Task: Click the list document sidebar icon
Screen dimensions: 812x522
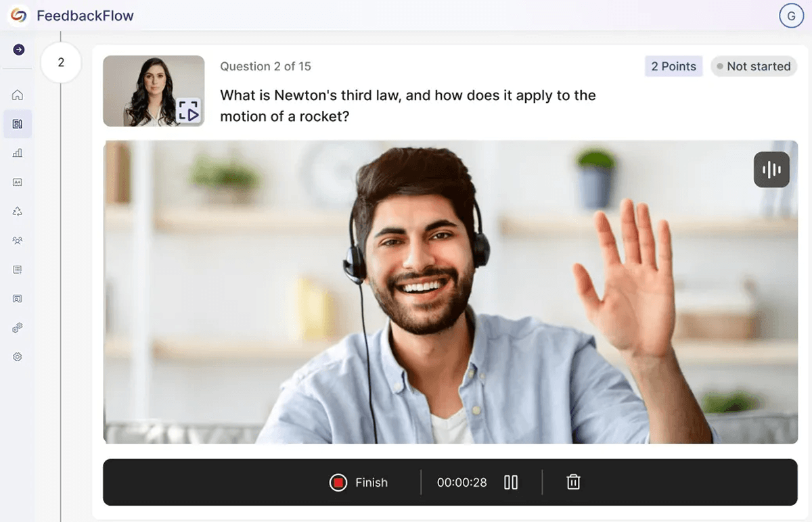Action: point(18,269)
